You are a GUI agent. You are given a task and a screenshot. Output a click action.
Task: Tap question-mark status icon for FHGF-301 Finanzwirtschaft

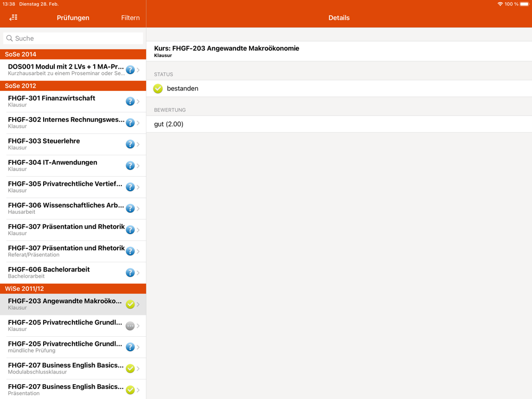tap(130, 102)
